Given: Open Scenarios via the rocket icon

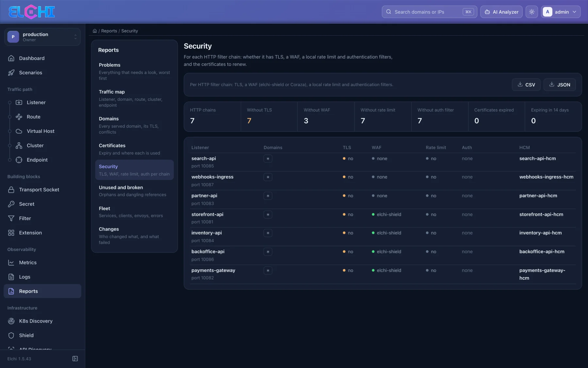Looking at the screenshot, I should pos(11,73).
